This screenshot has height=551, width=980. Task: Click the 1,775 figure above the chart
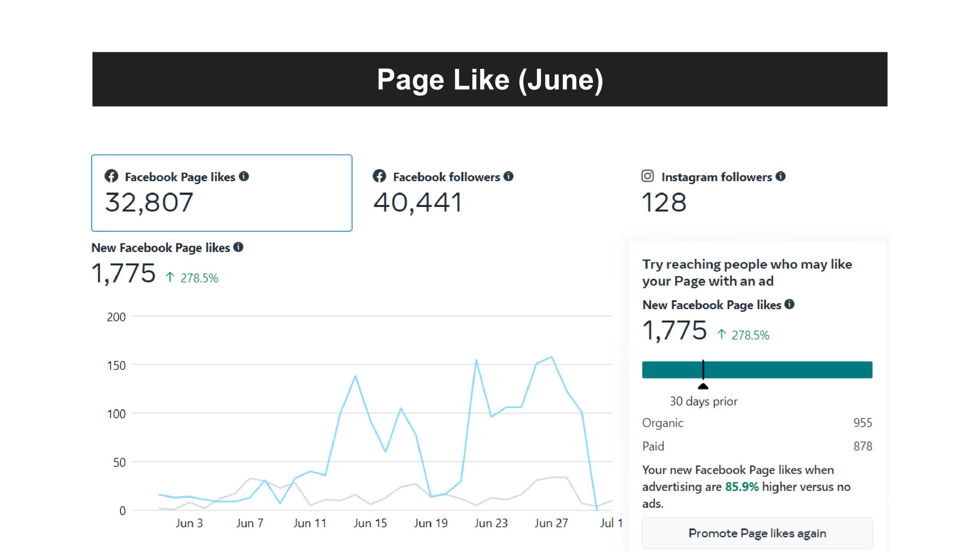123,273
